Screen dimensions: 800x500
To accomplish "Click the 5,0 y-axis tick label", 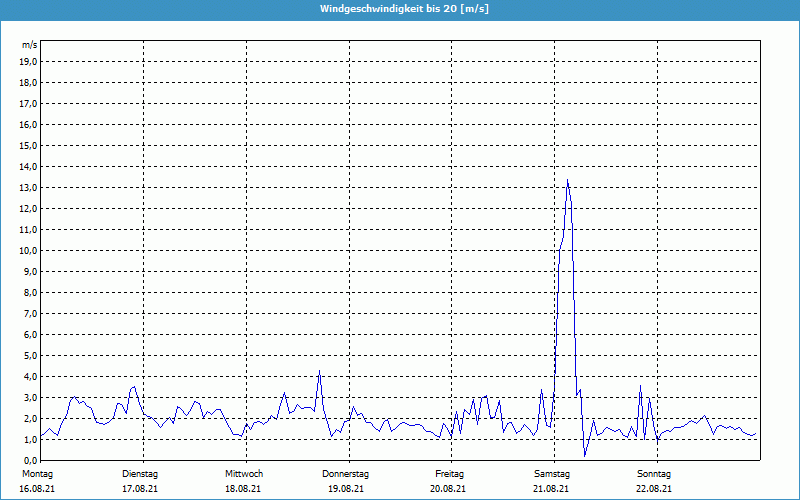I will coord(29,355).
